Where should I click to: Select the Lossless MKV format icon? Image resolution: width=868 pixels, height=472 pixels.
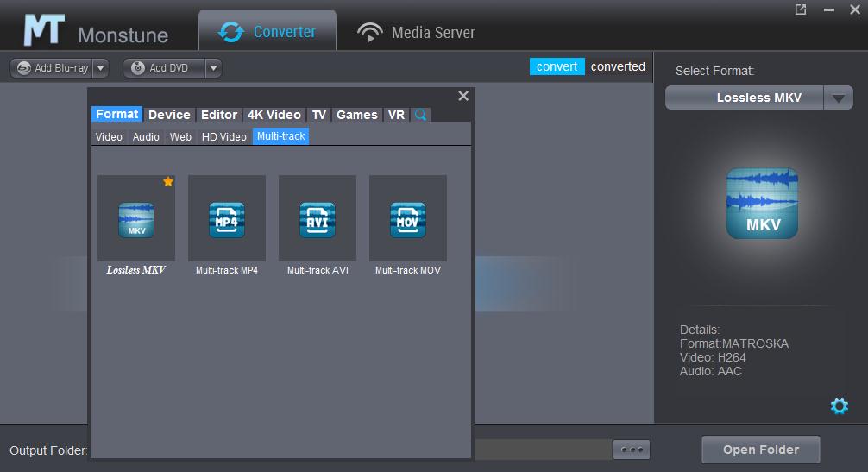click(x=136, y=219)
